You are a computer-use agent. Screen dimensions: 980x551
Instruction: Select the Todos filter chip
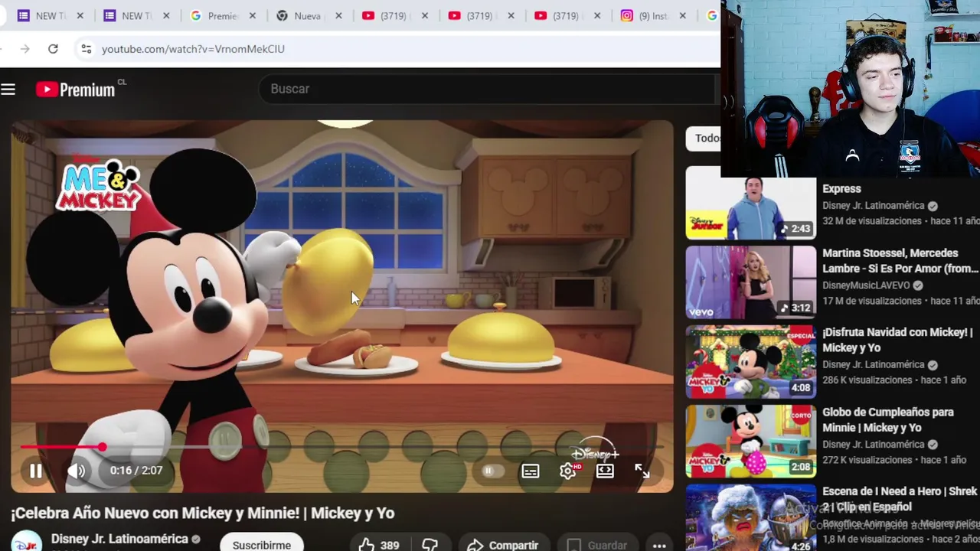tap(704, 138)
